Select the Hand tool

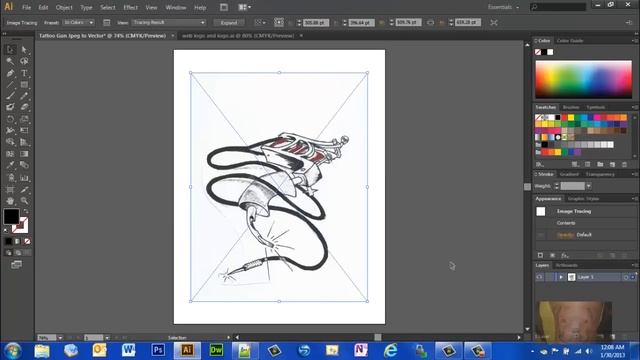(10, 201)
